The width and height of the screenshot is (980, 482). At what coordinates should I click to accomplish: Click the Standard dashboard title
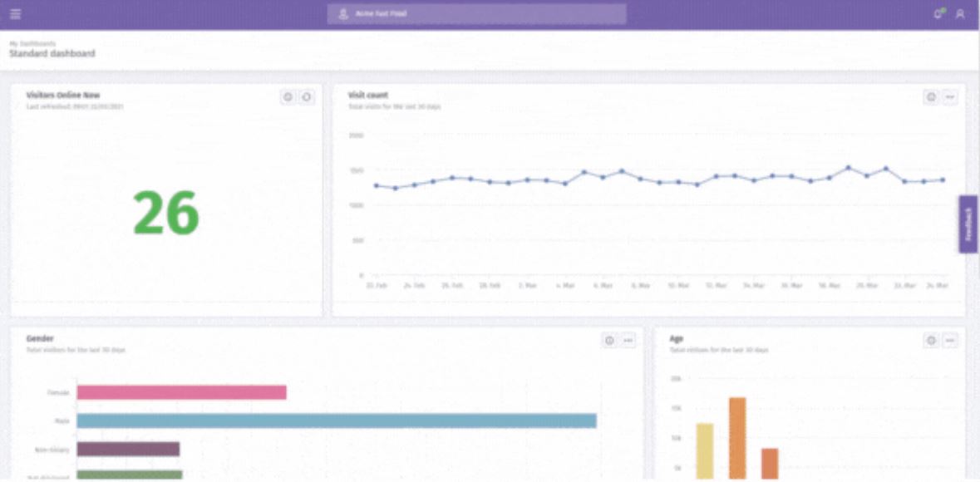(x=52, y=52)
